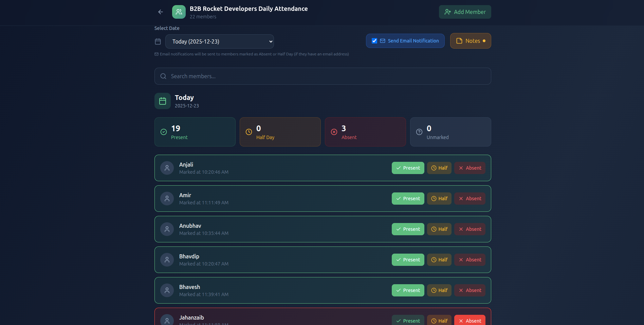This screenshot has height=325, width=644.
Task: Click the green calendar icon next to Today heading
Action: click(x=162, y=101)
